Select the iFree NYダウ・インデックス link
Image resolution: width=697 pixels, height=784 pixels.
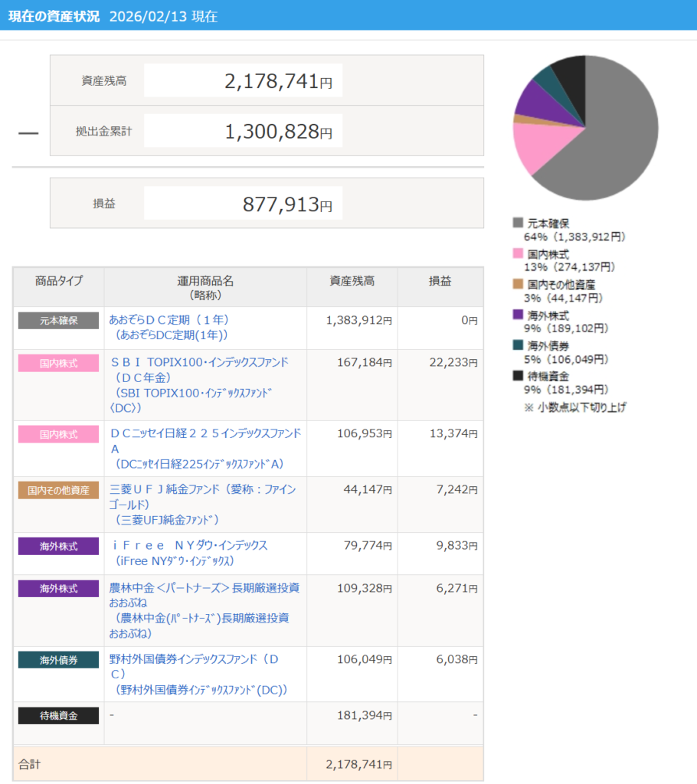pyautogui.click(x=188, y=546)
